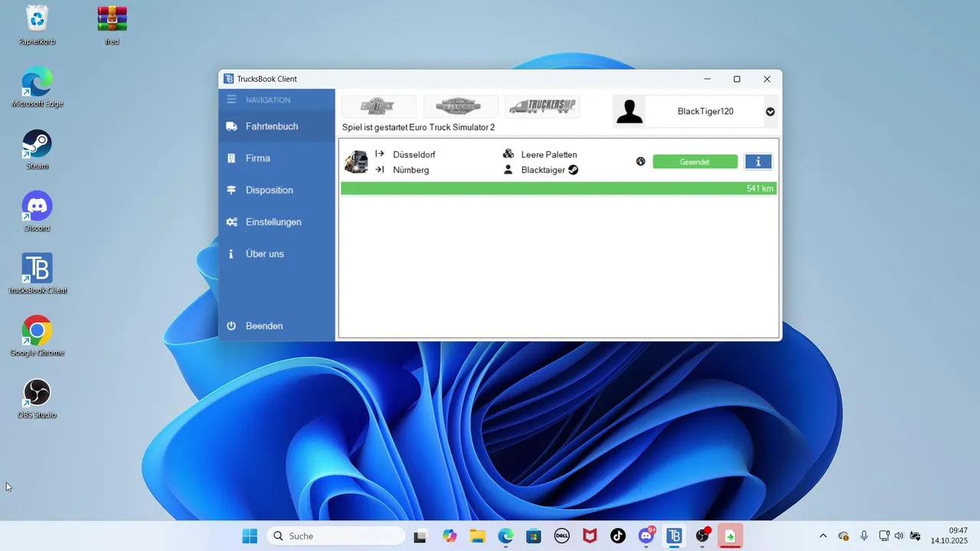Click the Leere Paletten cargo label

coord(549,155)
